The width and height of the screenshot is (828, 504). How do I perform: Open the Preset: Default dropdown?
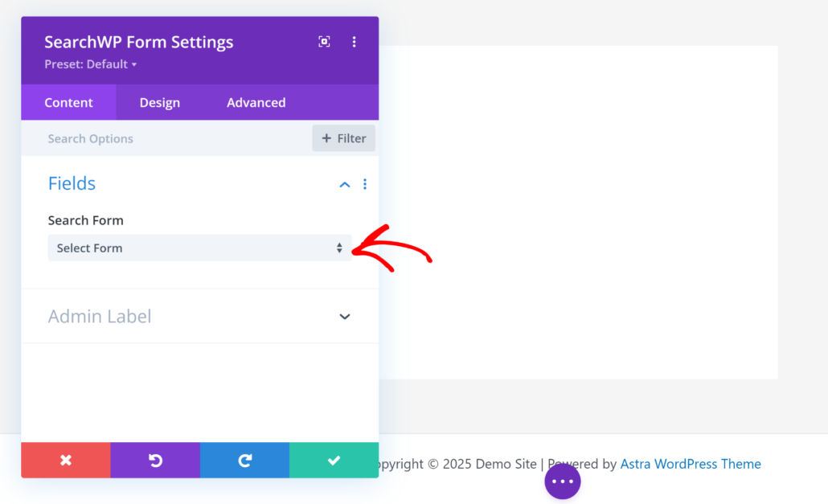[90, 64]
